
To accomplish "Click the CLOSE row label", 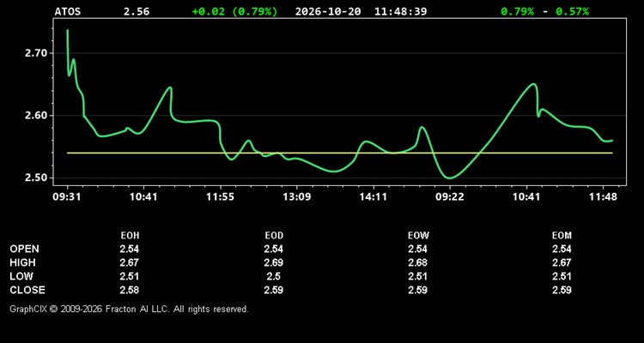I will tap(27, 290).
